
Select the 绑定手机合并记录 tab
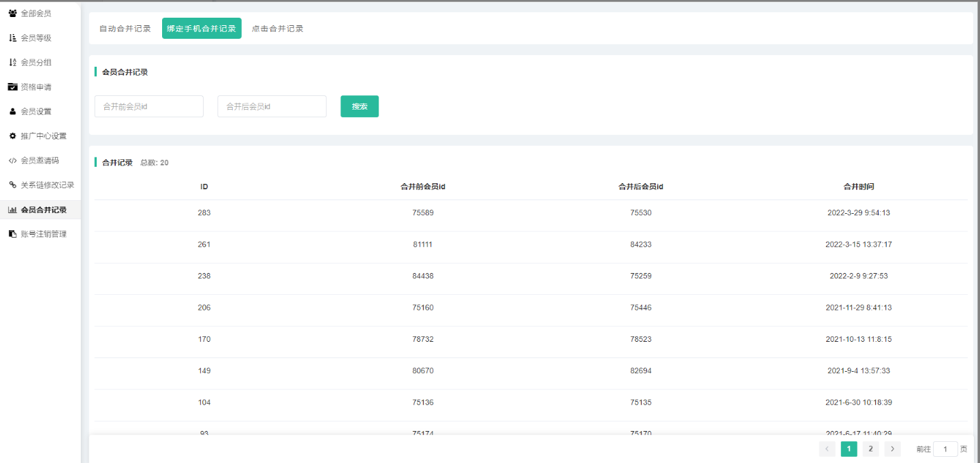click(x=202, y=29)
